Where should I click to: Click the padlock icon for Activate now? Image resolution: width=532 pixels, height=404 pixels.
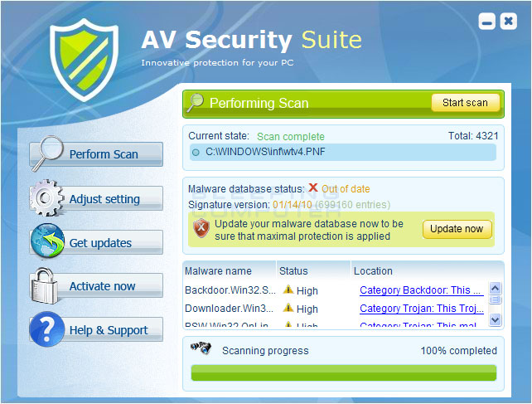(43, 285)
